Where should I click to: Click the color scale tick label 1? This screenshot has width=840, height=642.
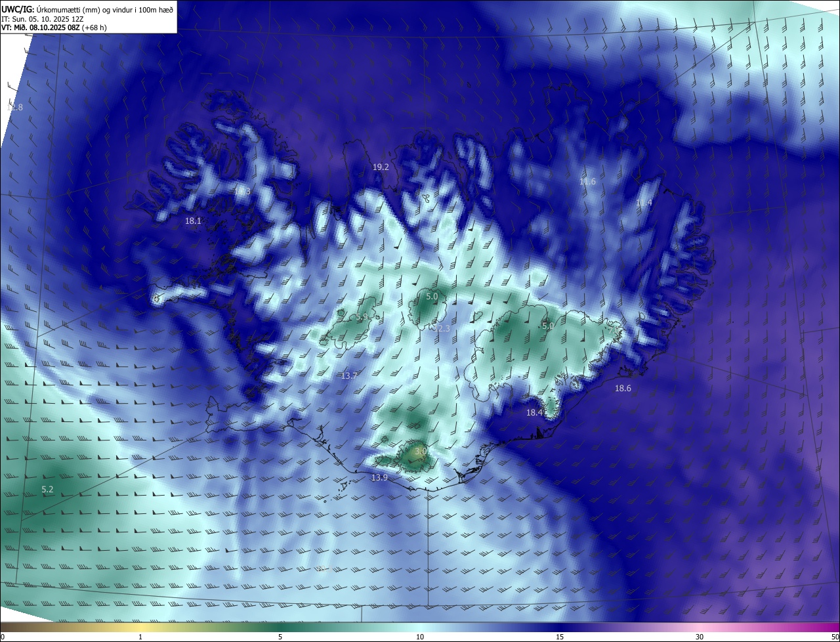(140, 637)
